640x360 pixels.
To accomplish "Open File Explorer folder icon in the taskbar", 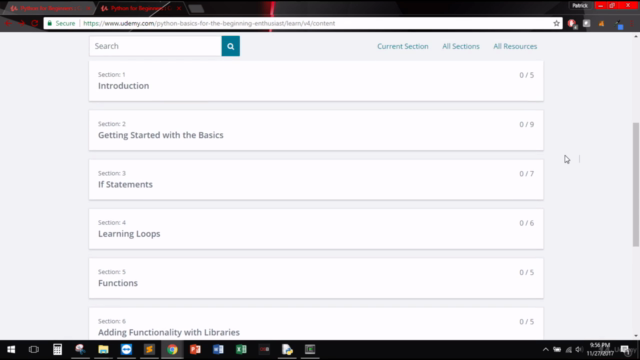I will pos(103,349).
